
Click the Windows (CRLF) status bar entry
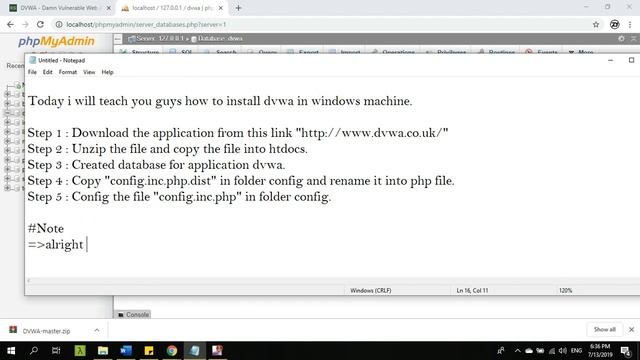point(371,291)
